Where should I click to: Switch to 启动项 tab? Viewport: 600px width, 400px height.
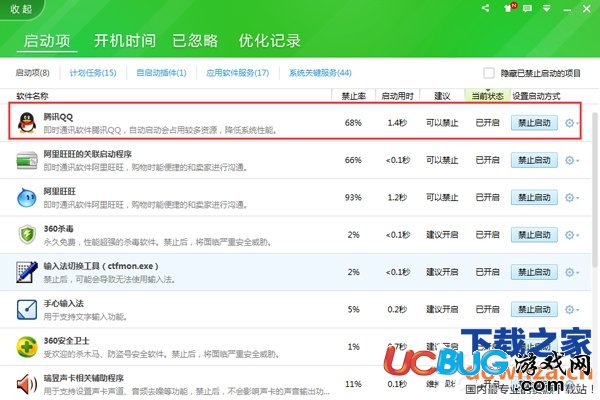click(x=47, y=41)
